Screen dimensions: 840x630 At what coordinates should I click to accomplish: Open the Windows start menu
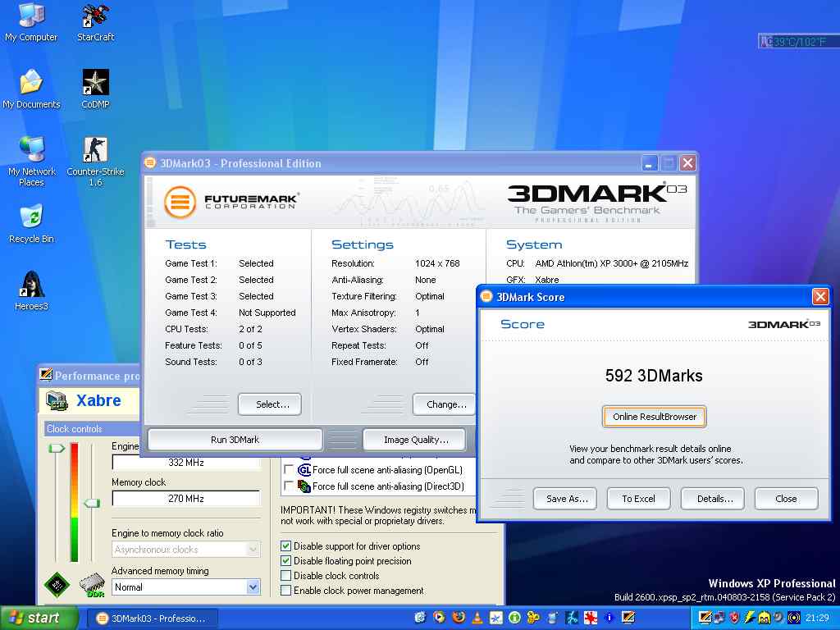39,618
